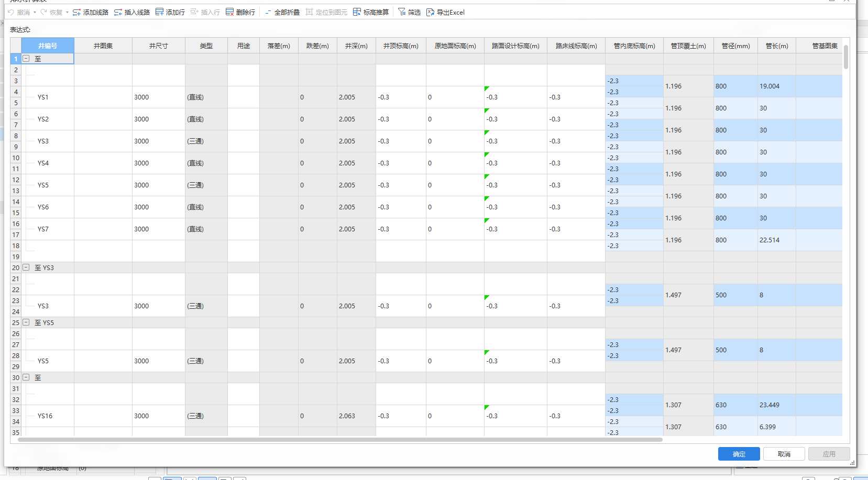This screenshot has height=480, width=868.
Task: Select well depth cell 2.063
Action: [356, 416]
